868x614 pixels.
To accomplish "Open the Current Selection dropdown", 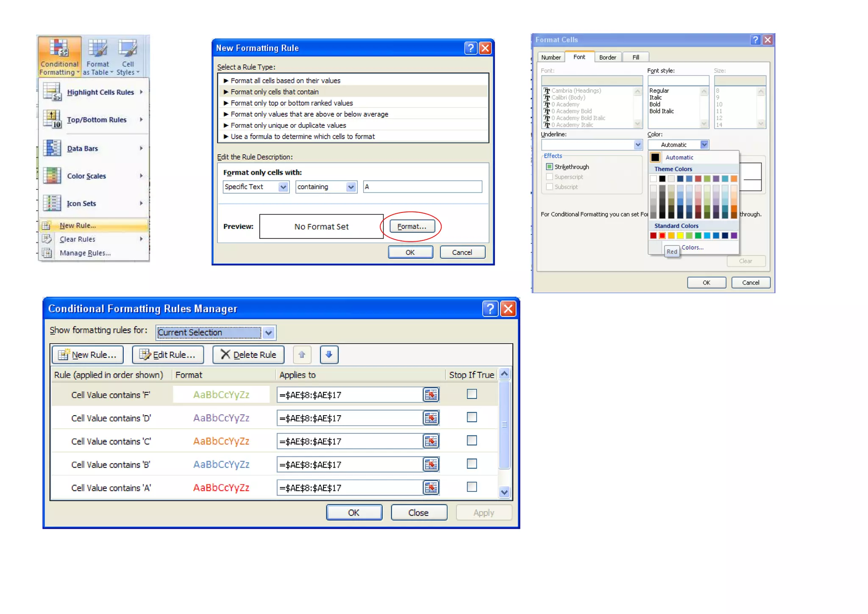I will click(269, 333).
